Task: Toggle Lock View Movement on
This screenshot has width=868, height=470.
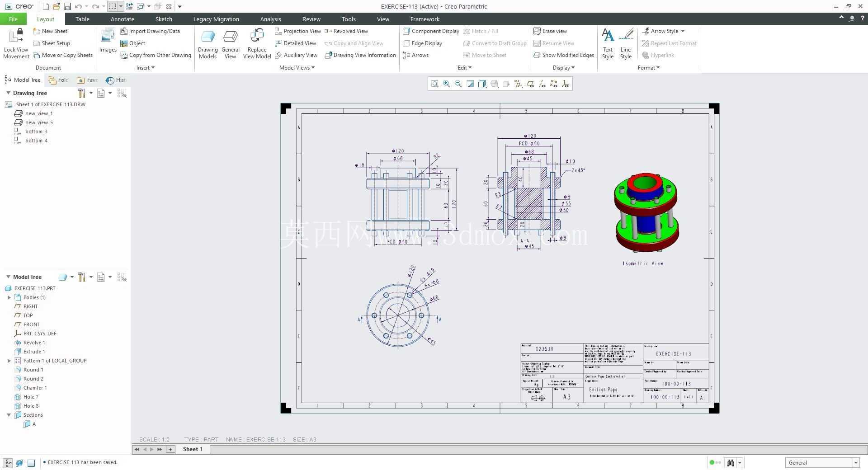Action: 16,44
